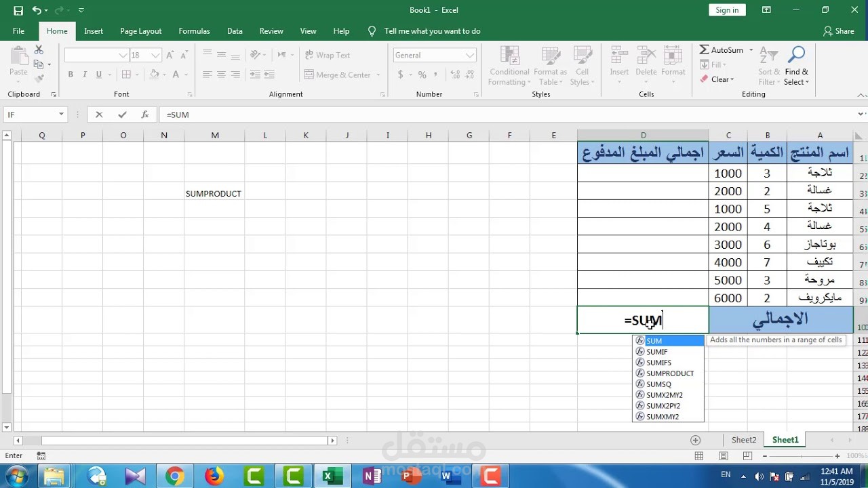This screenshot has width=868, height=488.
Task: Click the Cut scissors icon
Action: tap(39, 50)
